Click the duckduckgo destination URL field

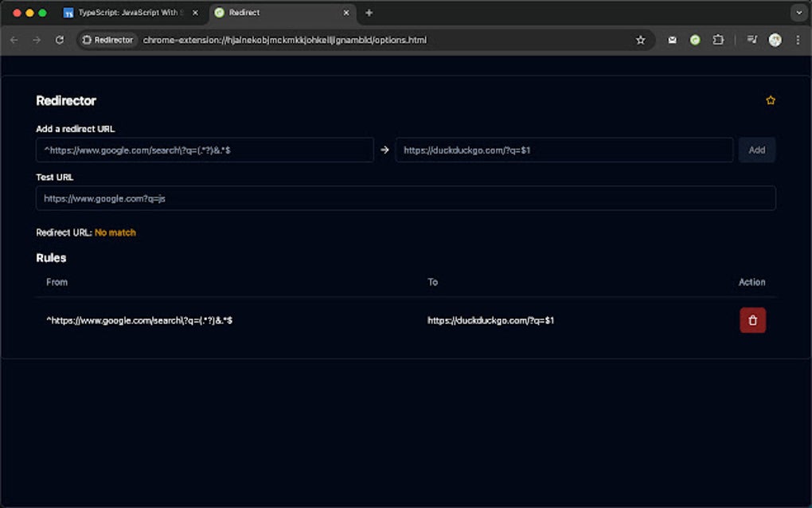564,150
